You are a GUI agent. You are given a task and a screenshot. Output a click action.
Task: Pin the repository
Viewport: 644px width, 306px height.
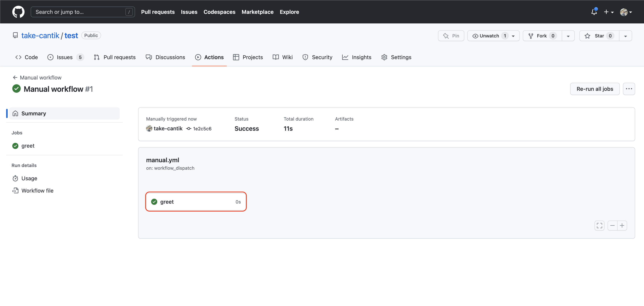(x=451, y=36)
